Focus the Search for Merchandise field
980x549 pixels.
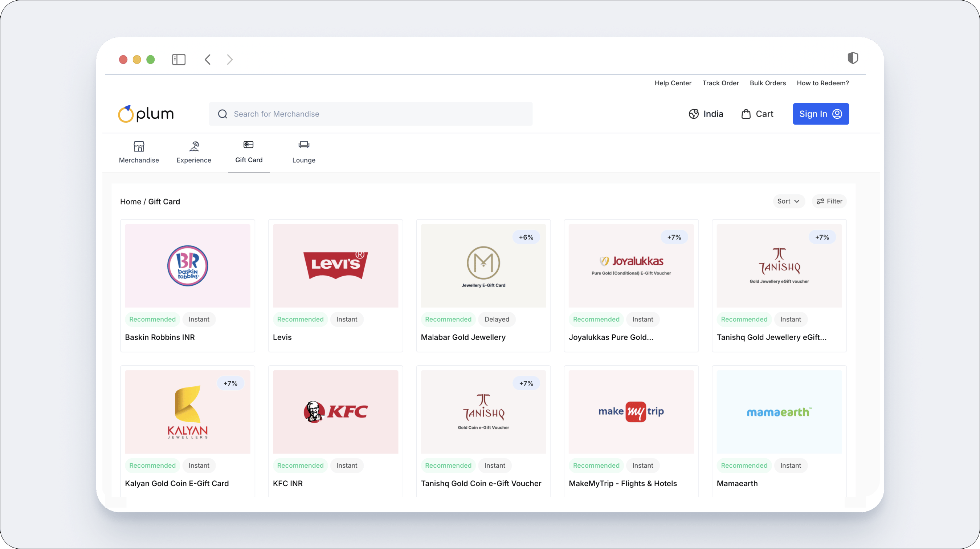coord(371,114)
